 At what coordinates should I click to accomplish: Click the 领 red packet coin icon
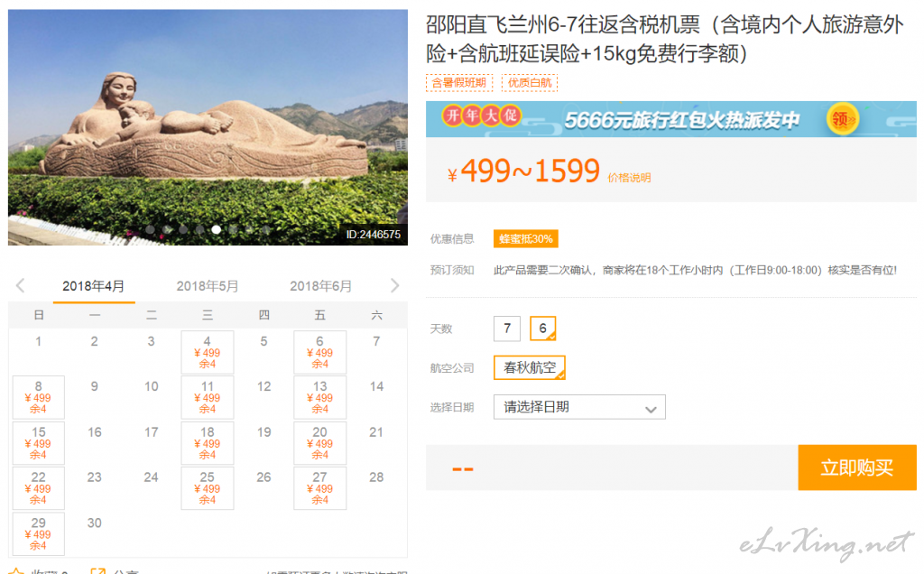tap(843, 119)
